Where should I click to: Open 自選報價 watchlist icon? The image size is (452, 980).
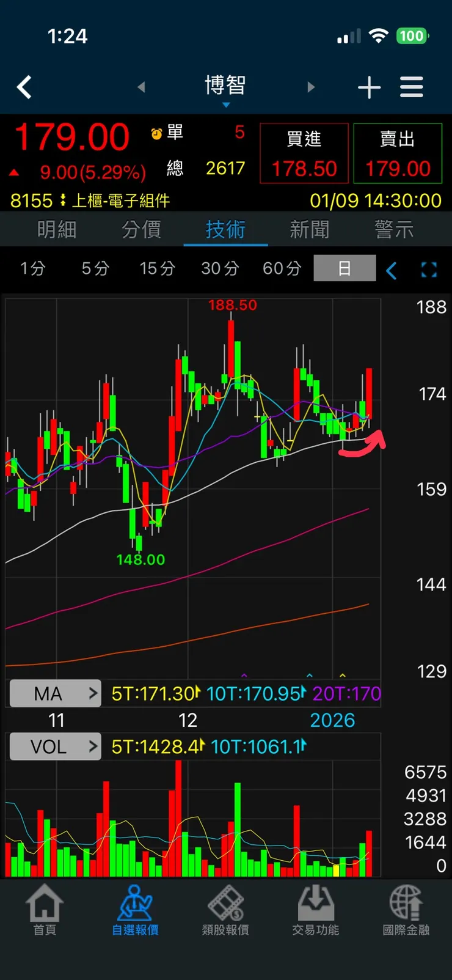[x=135, y=910]
